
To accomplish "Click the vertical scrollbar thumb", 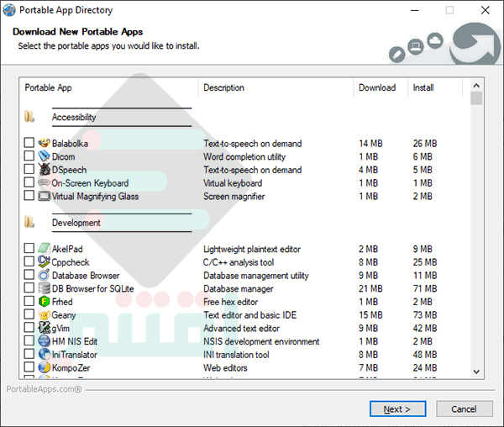I will (x=476, y=98).
